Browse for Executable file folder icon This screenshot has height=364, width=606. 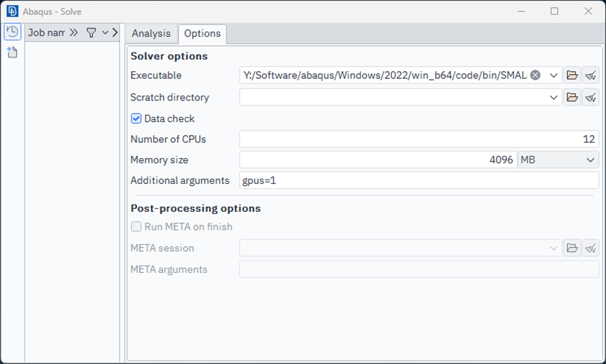coord(572,75)
